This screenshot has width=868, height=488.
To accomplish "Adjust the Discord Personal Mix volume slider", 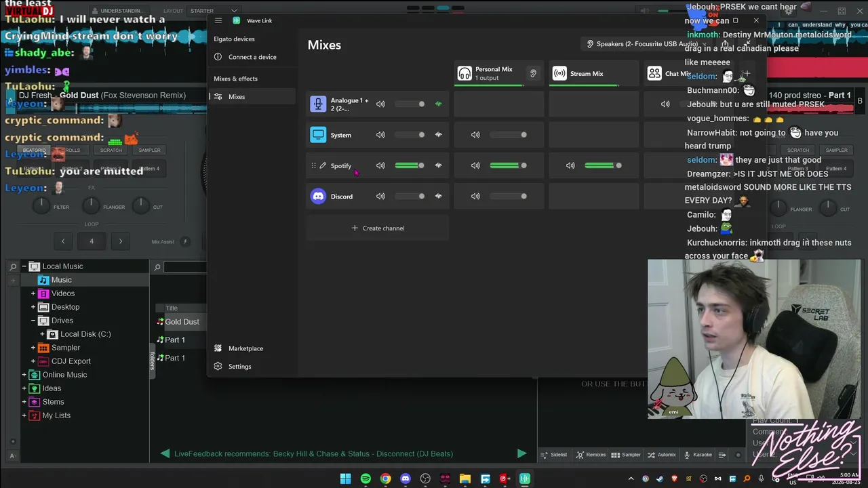I will [508, 197].
